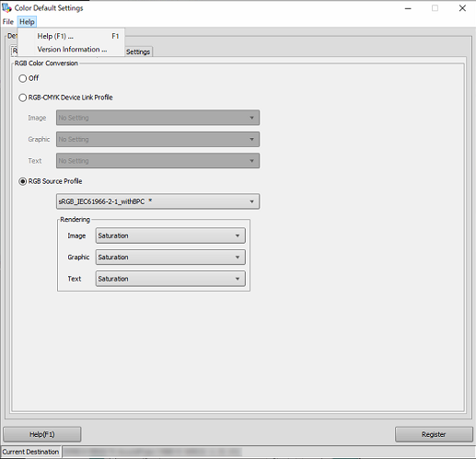The image size is (476, 459).
Task: Choose Version Information menu entry
Action: coord(71,50)
